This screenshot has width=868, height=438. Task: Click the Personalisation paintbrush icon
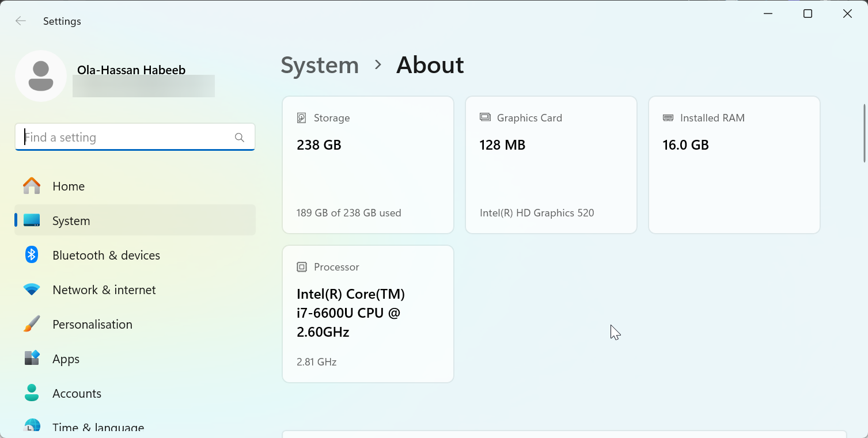click(x=32, y=324)
